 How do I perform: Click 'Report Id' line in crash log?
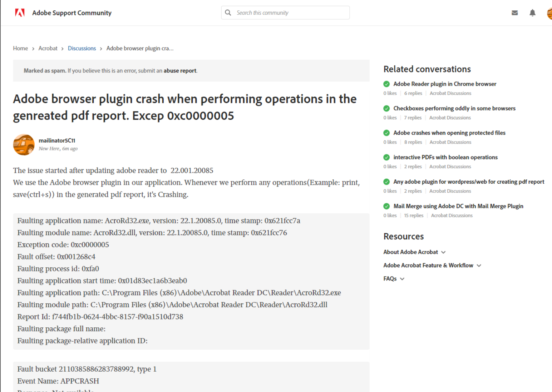click(100, 317)
